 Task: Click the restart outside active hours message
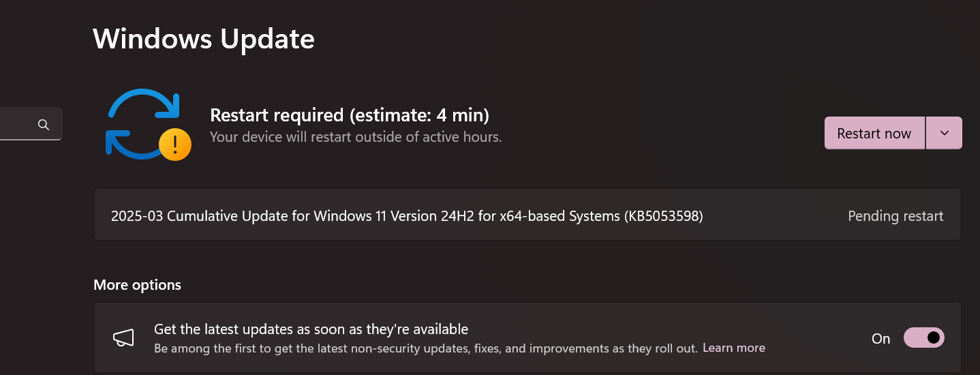point(356,137)
